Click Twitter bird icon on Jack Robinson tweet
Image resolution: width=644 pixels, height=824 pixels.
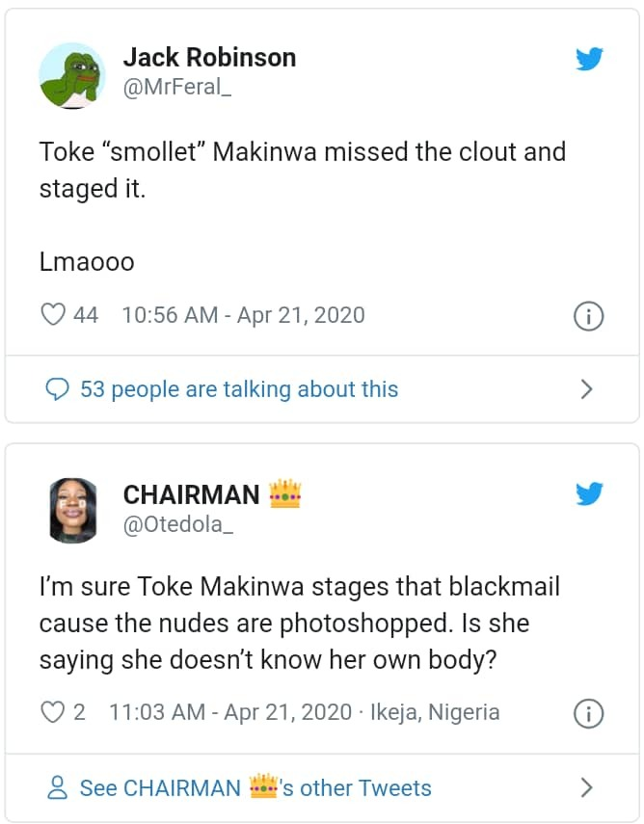[x=589, y=60]
